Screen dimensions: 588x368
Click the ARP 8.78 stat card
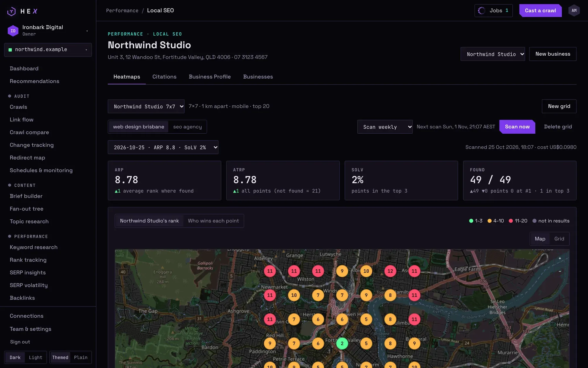[164, 180]
